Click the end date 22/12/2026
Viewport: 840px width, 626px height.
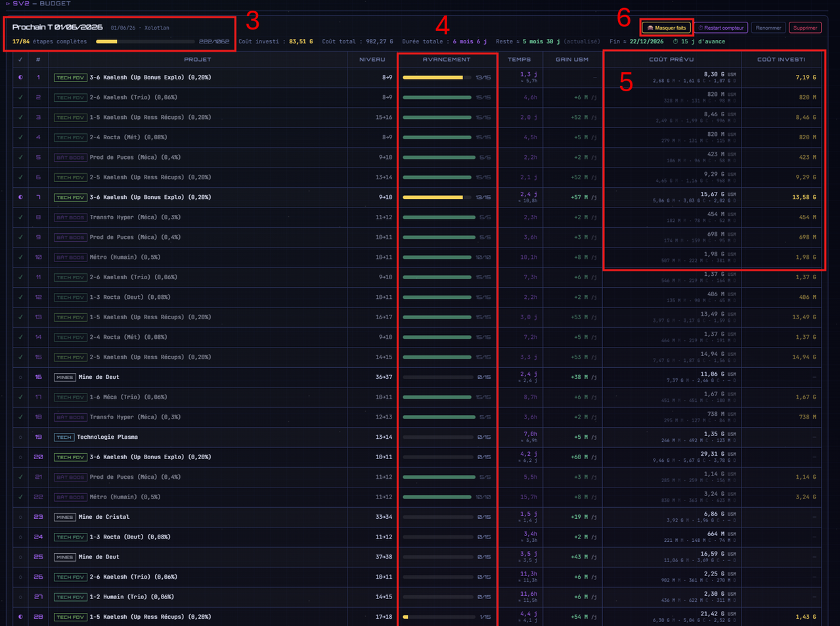point(646,41)
